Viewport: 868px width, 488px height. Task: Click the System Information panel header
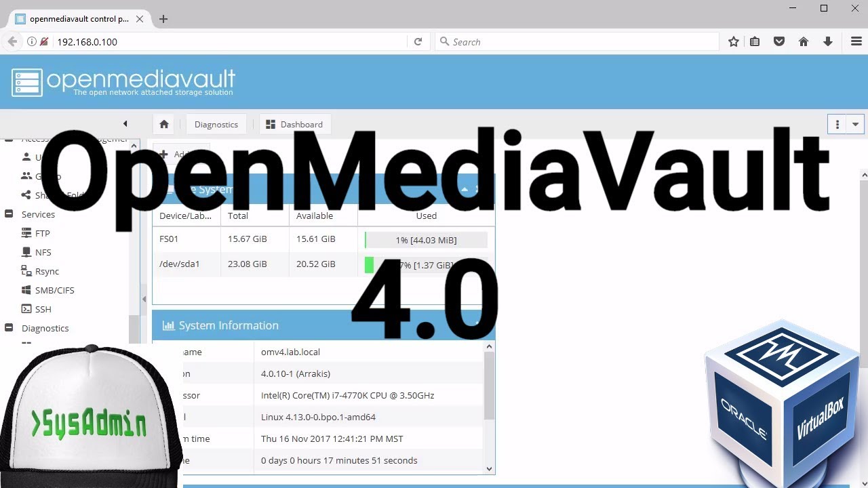323,325
